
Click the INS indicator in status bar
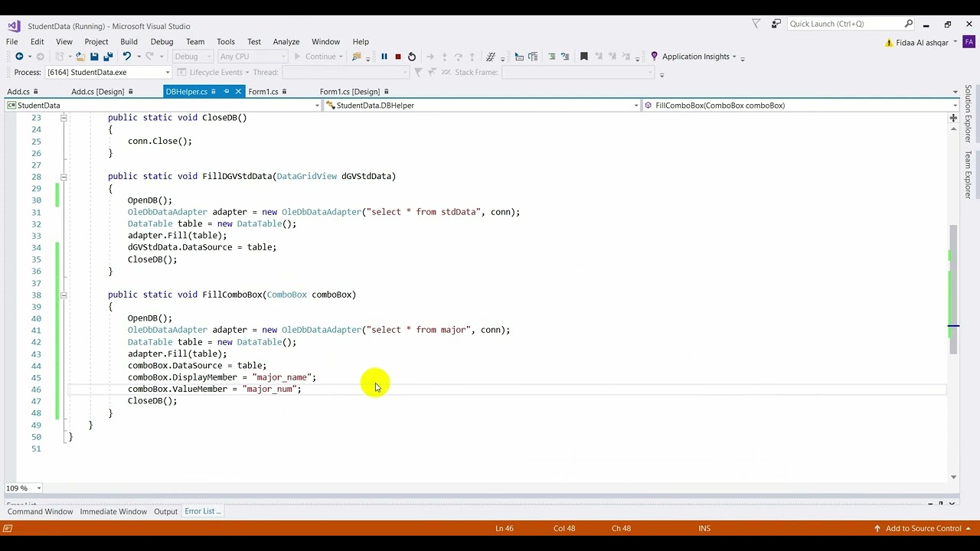[704, 529]
